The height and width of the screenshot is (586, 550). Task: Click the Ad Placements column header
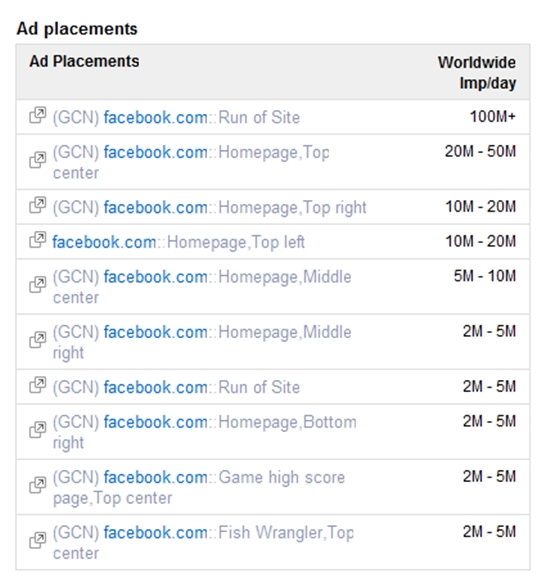tap(84, 61)
